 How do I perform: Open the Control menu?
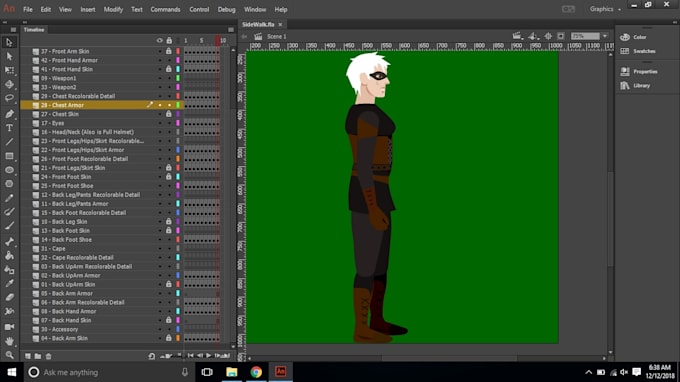pos(199,9)
